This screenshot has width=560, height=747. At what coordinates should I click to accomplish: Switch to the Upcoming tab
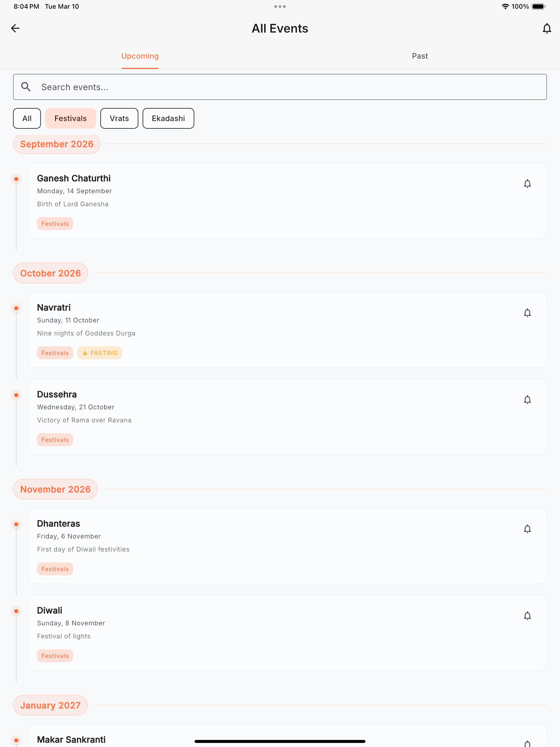click(x=140, y=56)
